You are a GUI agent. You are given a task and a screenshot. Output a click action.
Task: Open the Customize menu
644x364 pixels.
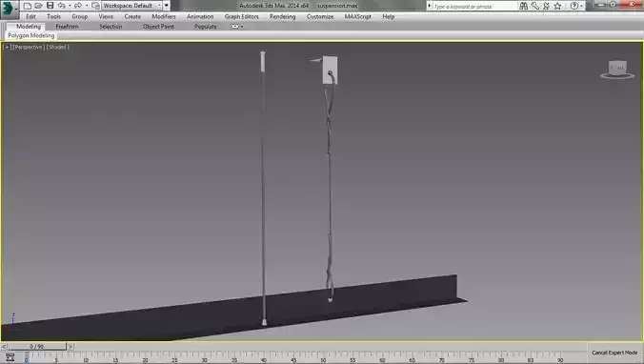coord(320,16)
